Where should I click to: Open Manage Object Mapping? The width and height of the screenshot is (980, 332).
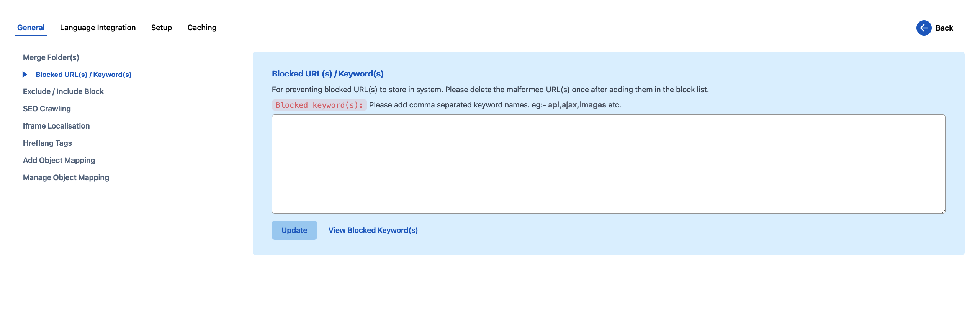(66, 177)
